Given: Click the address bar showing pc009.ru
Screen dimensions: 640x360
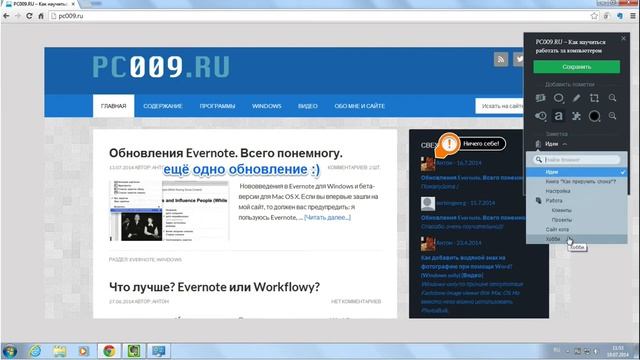Looking at the screenshot, I should coord(318,16).
